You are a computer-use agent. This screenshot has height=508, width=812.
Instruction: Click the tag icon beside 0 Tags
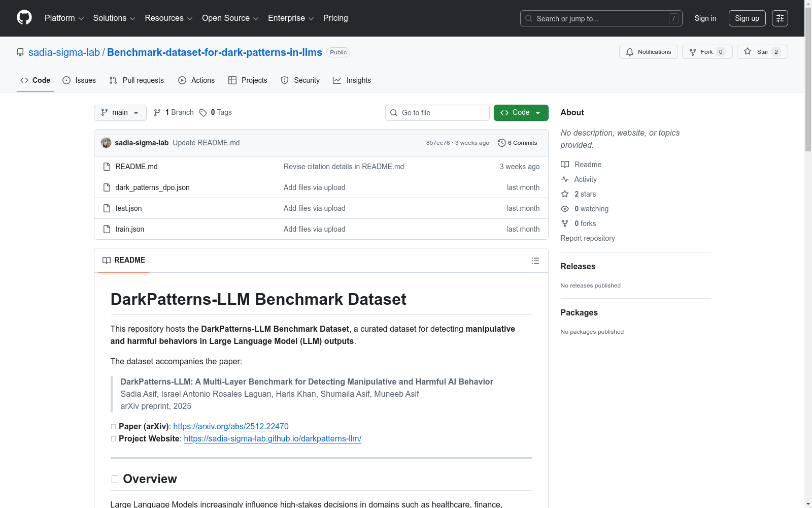tap(203, 113)
